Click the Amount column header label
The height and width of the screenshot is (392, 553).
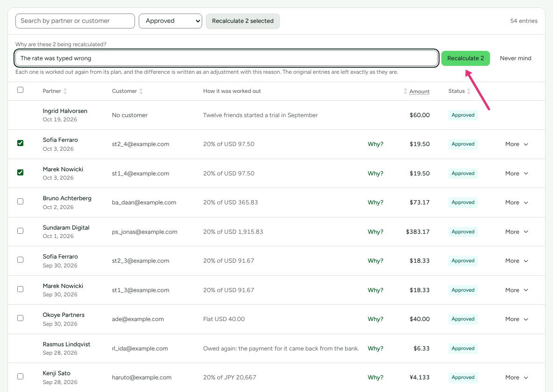click(x=419, y=91)
